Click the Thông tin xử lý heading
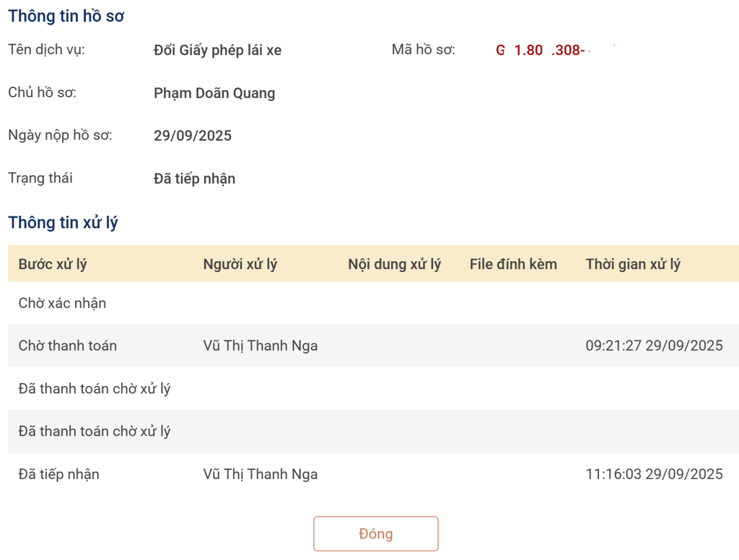 pos(64,223)
